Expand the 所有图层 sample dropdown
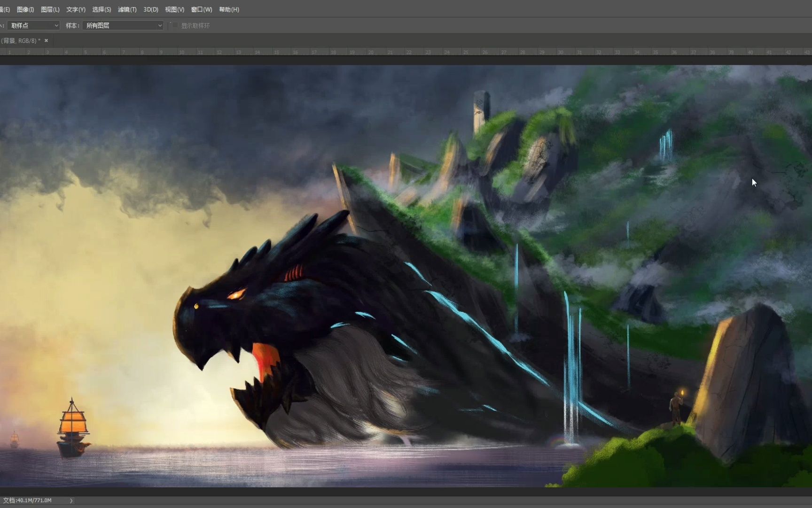812x508 pixels. pyautogui.click(x=123, y=25)
